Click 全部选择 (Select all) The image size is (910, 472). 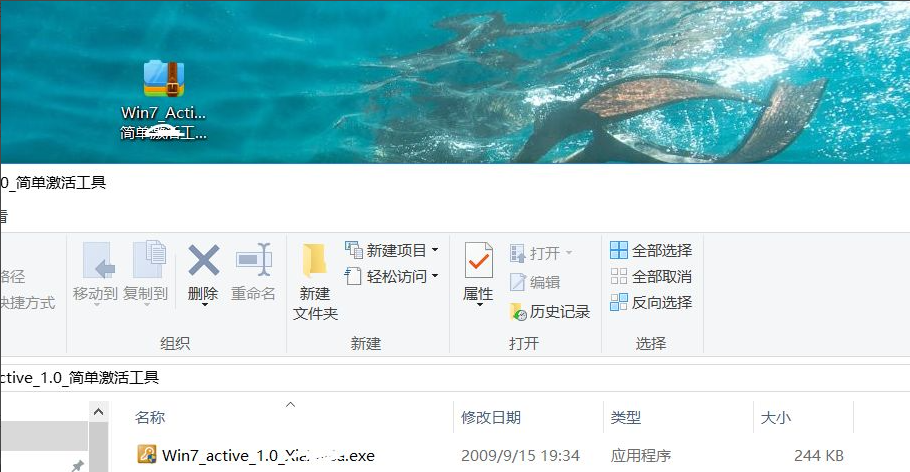[651, 250]
